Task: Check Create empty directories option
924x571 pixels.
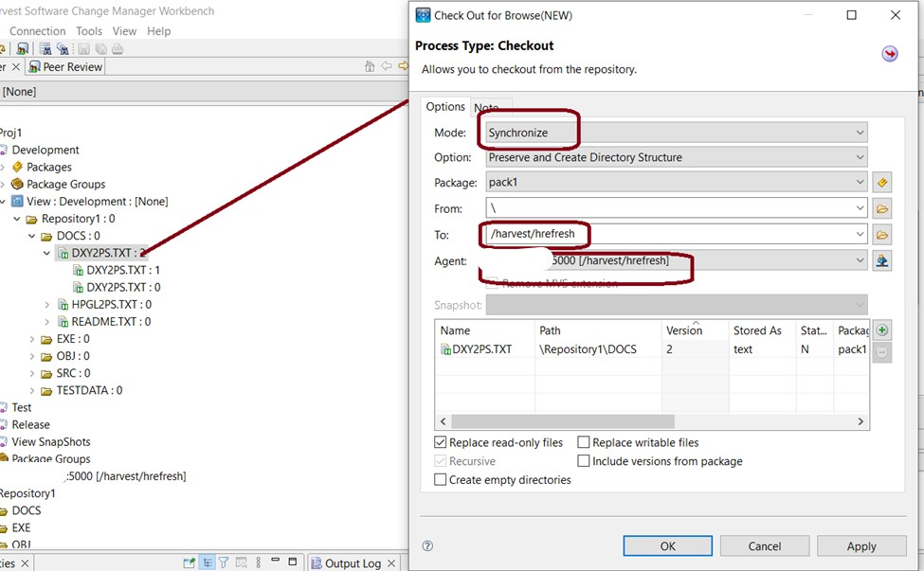Action: point(441,480)
